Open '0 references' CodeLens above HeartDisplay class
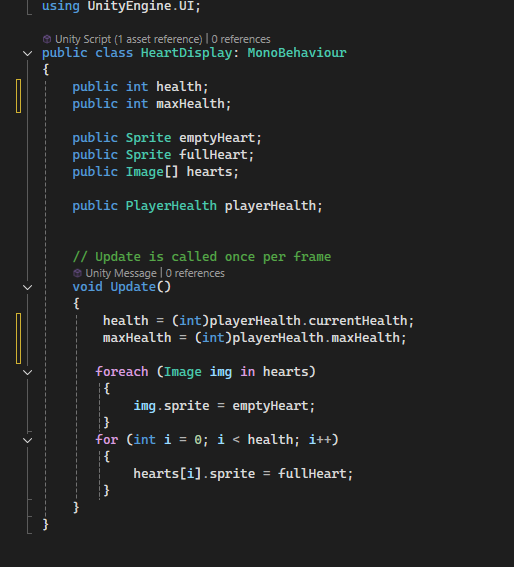Viewport: 514px width, 567px height. [x=241, y=39]
